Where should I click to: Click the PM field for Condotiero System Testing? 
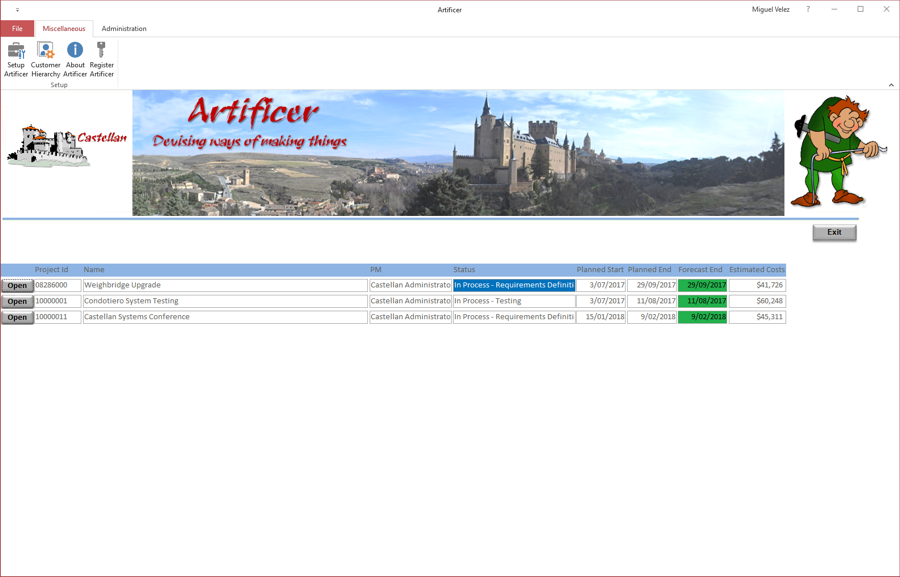[x=410, y=301]
